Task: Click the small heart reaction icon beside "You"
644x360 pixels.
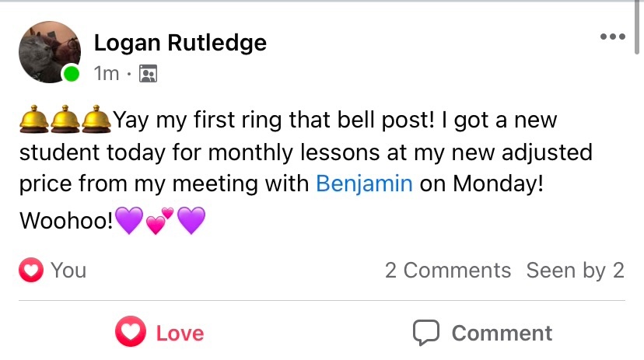Action: [31, 271]
